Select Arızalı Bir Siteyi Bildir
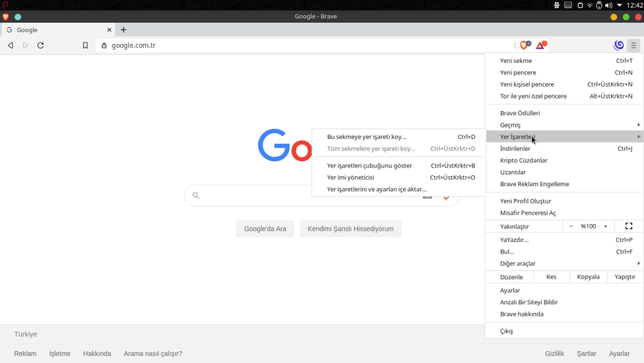Screen dimensions: 644x363 pyautogui.click(x=565, y=302)
